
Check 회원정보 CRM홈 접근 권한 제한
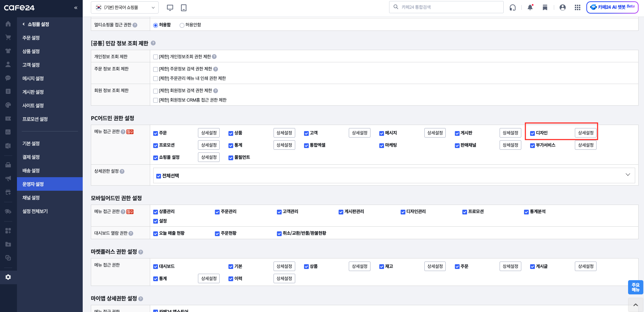[156, 100]
